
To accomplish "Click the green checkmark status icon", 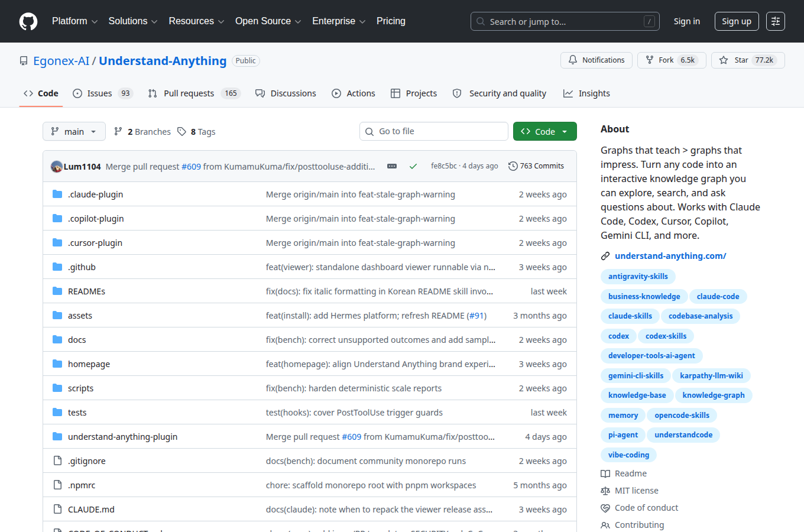I will (413, 166).
